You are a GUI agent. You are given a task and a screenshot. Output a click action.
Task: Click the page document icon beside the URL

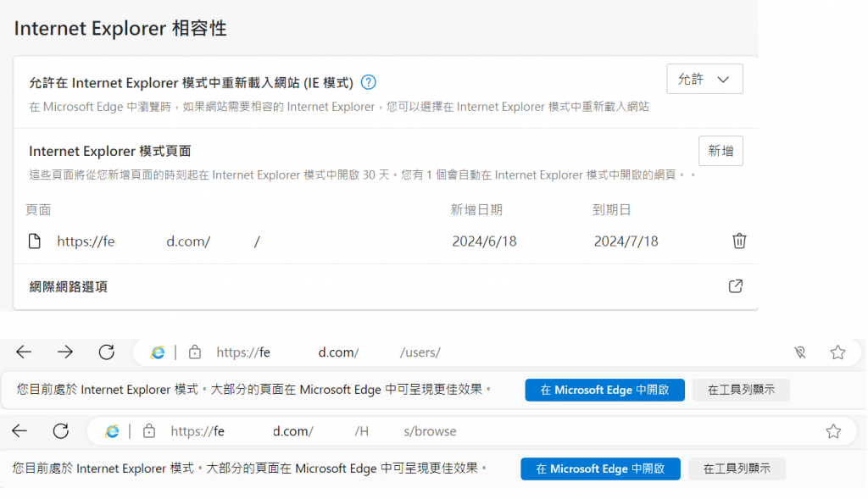pyautogui.click(x=34, y=241)
